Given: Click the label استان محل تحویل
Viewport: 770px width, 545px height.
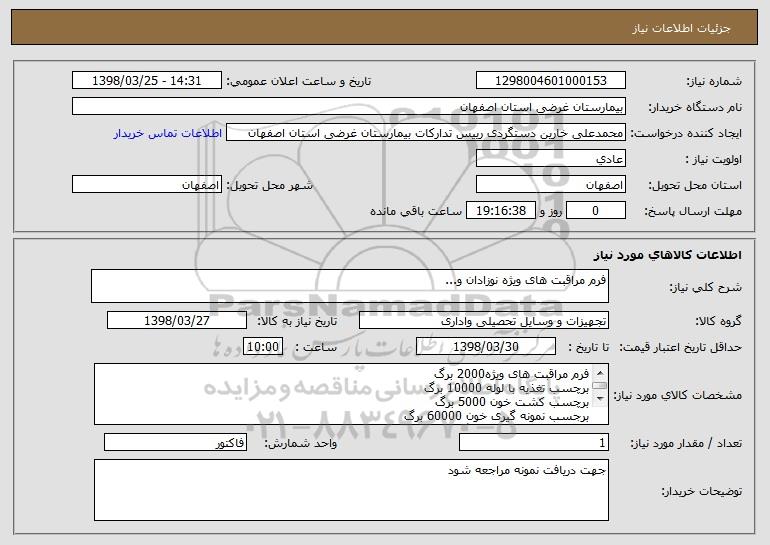Looking at the screenshot, I should click(695, 185).
